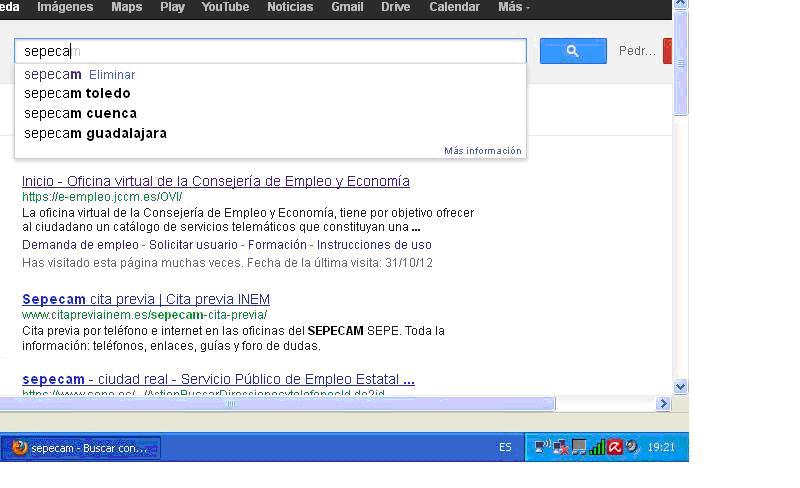The width and height of the screenshot is (800, 488).
Task: Click the green URL https://e-empleo.jccm.es/OVI/
Action: pos(102,197)
